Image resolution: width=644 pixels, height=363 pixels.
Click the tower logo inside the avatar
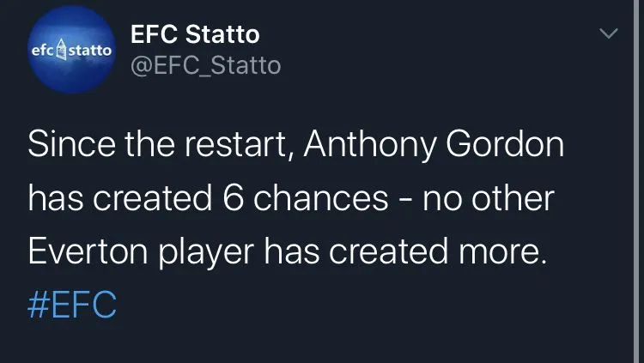(60, 51)
